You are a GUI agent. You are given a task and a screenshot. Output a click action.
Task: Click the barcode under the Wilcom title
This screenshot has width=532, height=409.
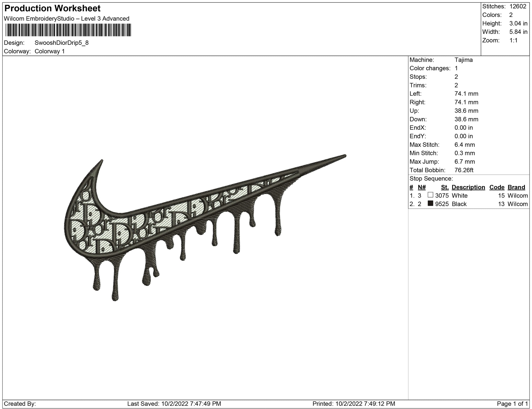pos(68,30)
